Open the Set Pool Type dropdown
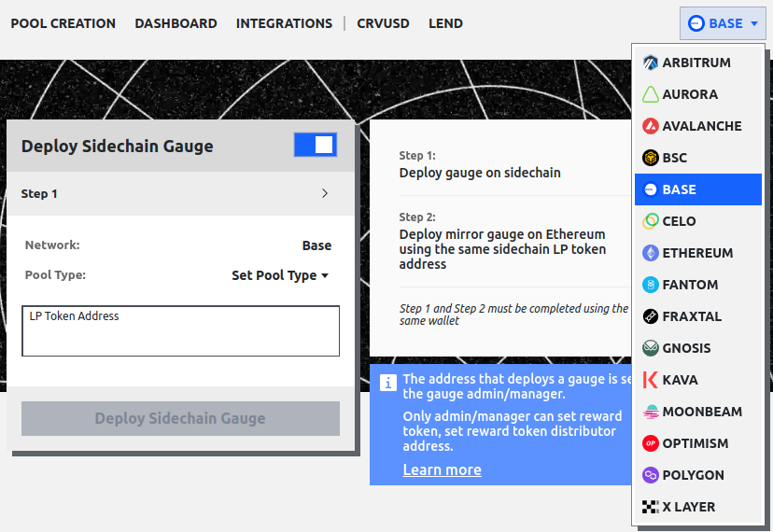The image size is (773, 532). [x=280, y=275]
